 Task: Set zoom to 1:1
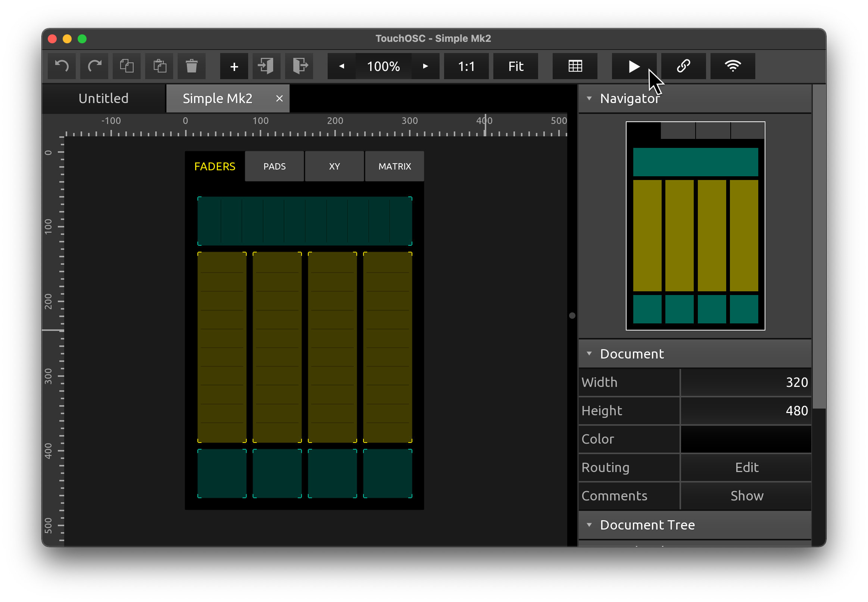pos(466,66)
